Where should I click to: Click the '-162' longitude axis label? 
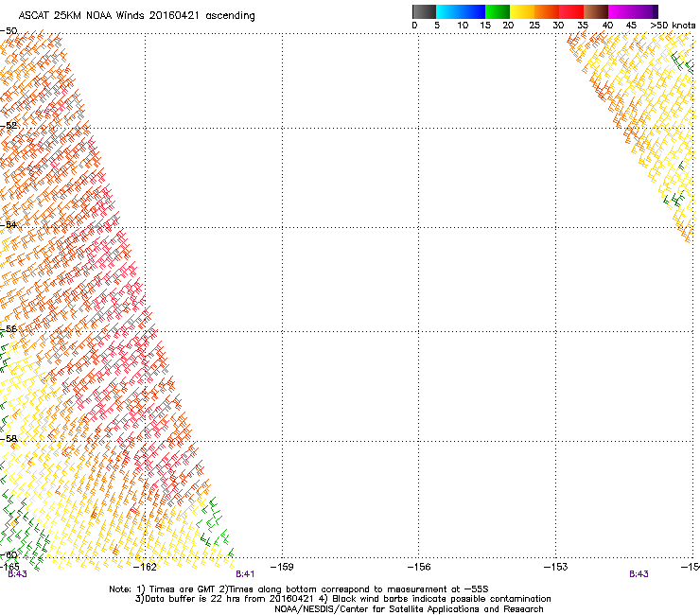[145, 567]
